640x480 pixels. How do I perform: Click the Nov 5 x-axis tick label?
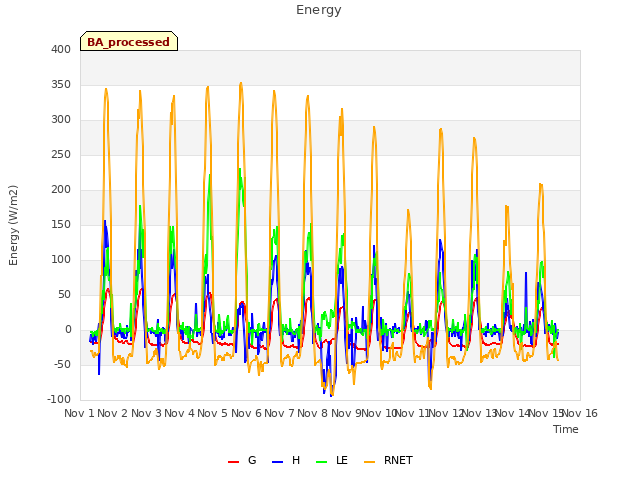point(213,413)
